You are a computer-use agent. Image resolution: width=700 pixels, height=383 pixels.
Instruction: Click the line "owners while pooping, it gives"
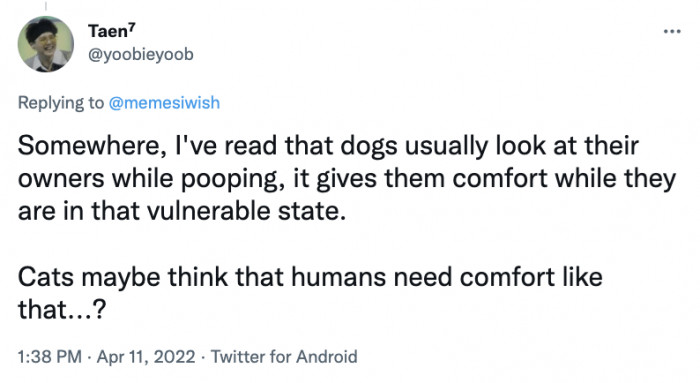(x=346, y=179)
